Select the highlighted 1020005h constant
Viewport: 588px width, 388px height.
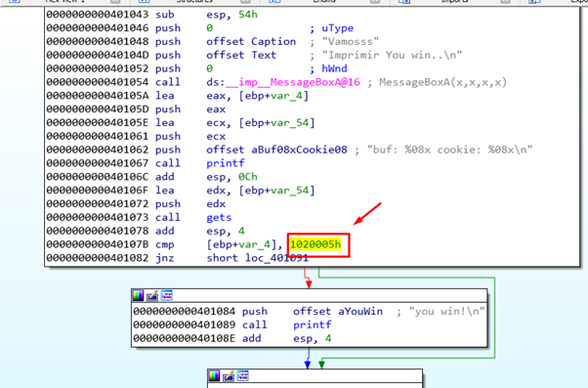pos(315,244)
